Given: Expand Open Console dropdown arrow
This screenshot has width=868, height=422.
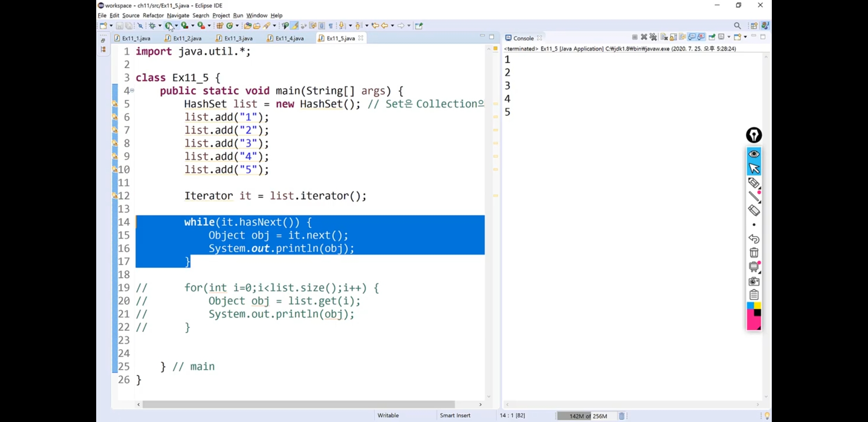Looking at the screenshot, I should coord(745,37).
